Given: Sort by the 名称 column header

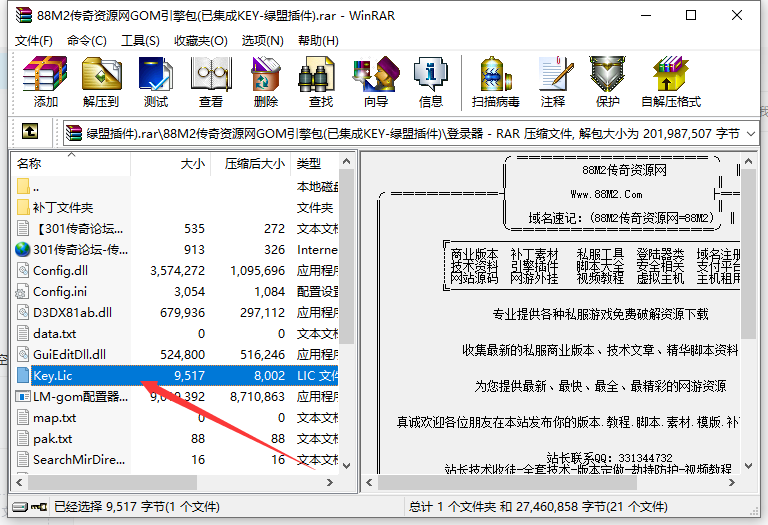Looking at the screenshot, I should pyautogui.click(x=71, y=164).
